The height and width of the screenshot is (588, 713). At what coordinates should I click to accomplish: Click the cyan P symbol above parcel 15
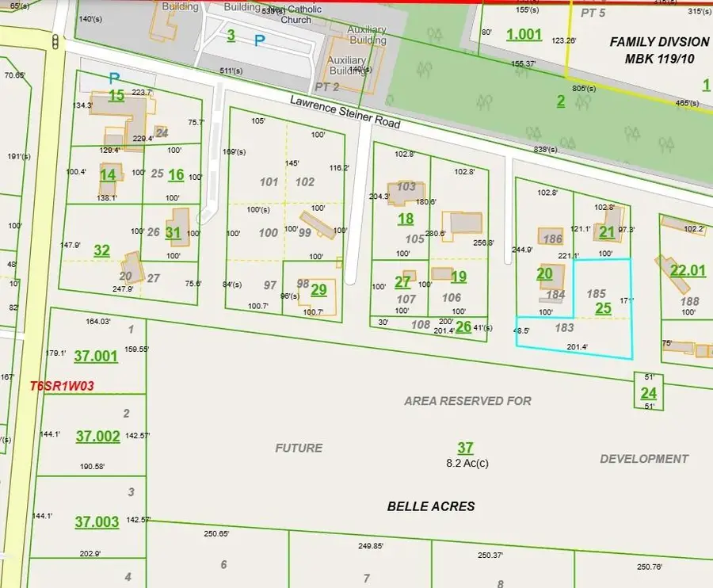point(113,78)
